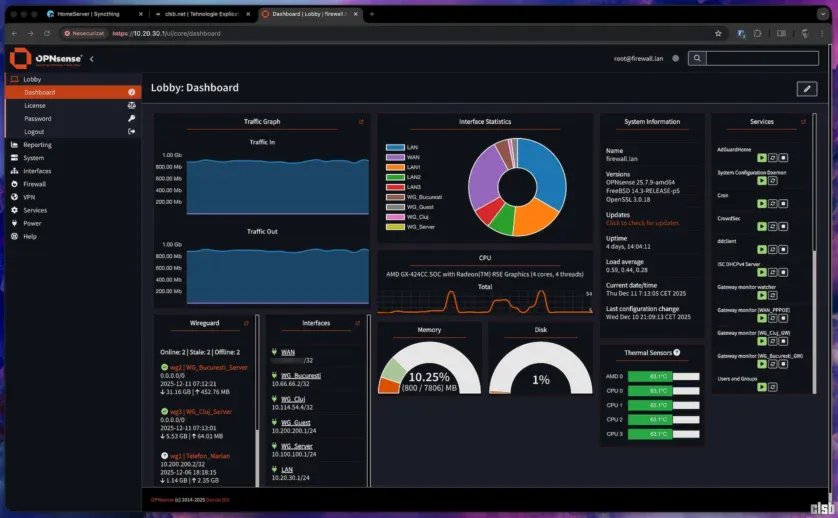Click the pencil icon to edit dashboard

pyautogui.click(x=806, y=89)
